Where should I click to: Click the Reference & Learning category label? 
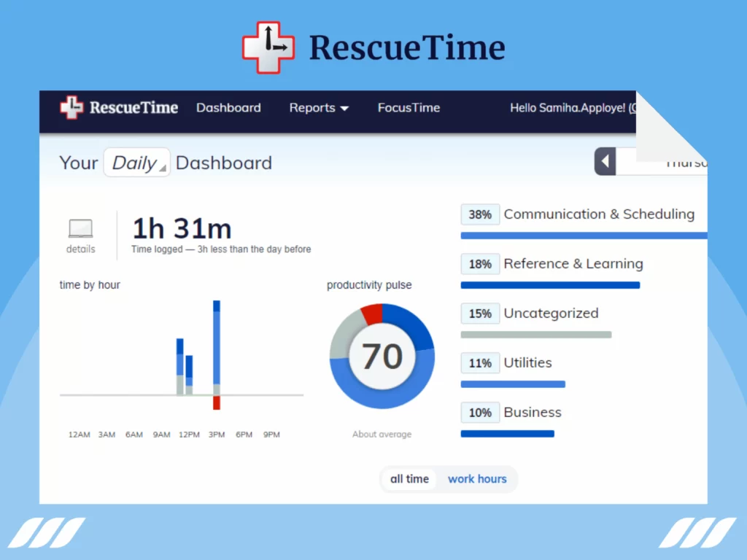573,264
